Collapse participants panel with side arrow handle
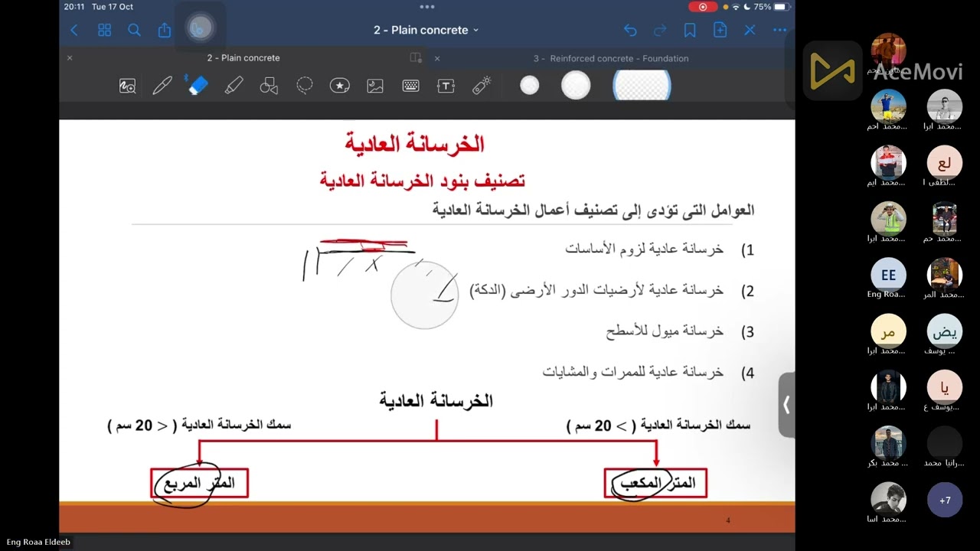980x551 pixels. pyautogui.click(x=786, y=405)
